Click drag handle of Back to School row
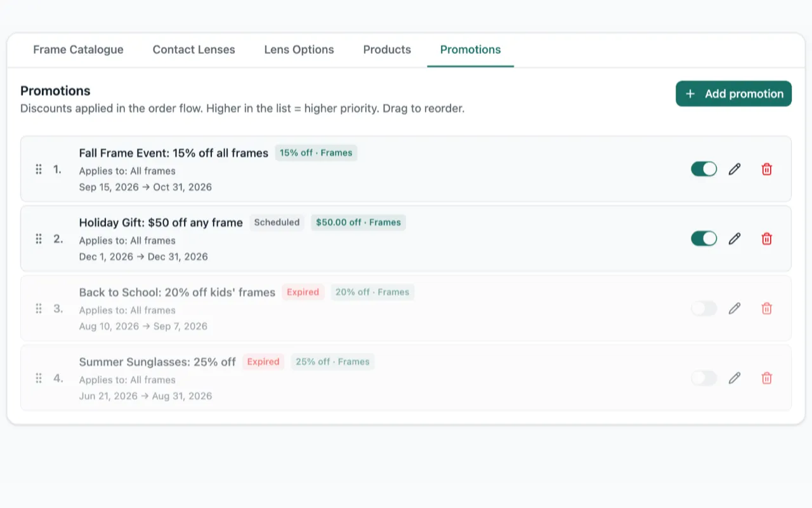Screen dimensions: 812x508 tap(39, 309)
